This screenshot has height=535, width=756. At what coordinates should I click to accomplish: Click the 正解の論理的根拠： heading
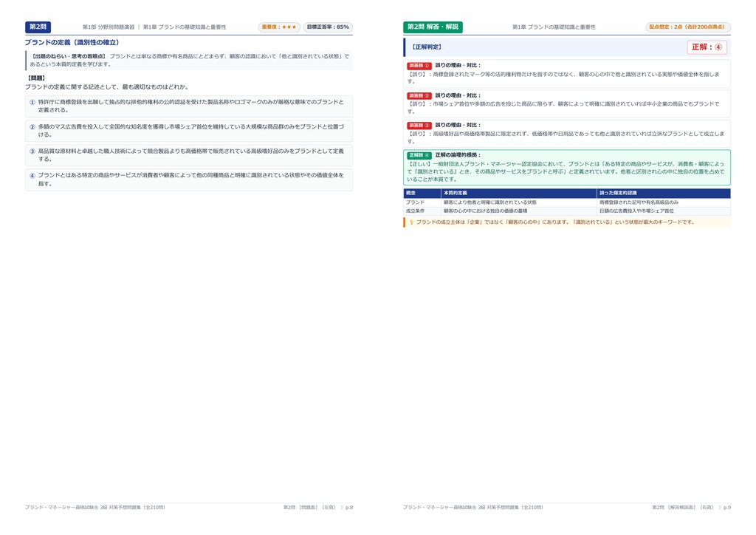(458, 155)
